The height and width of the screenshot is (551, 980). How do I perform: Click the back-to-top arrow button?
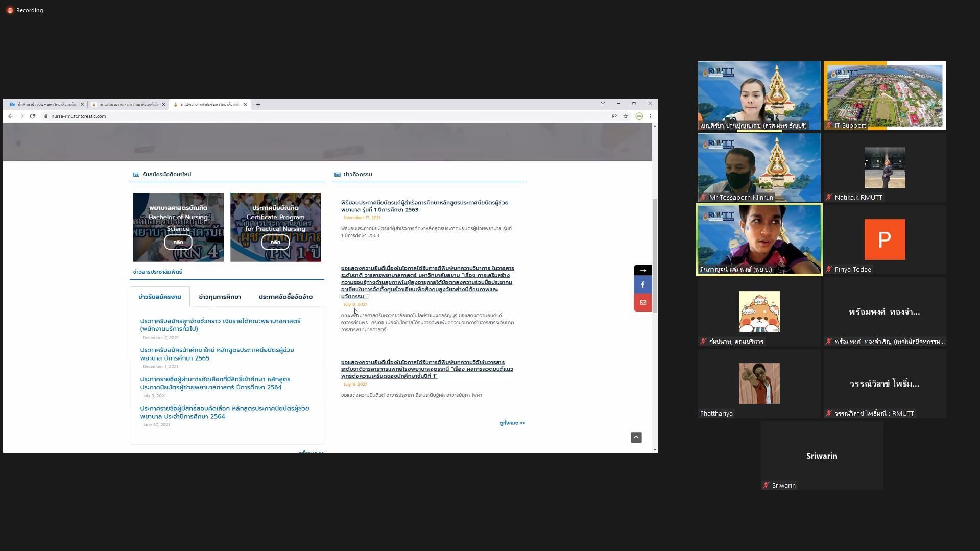pos(636,438)
